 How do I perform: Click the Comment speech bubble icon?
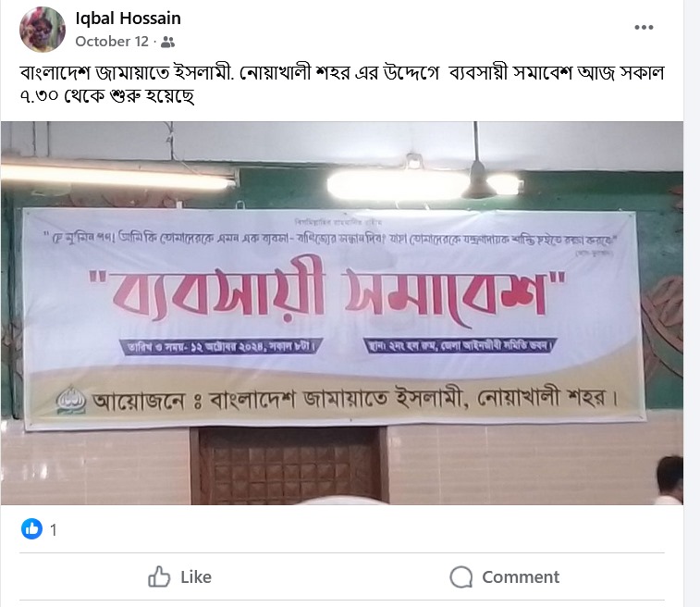[461, 577]
